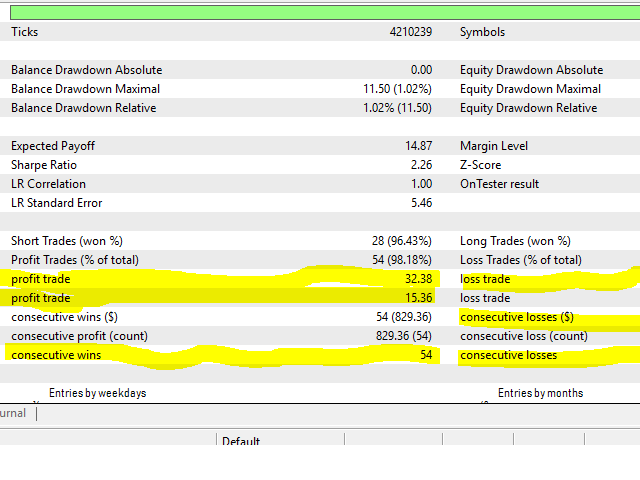Select the LR correlation value 1.00
The width and height of the screenshot is (640, 480).
pyautogui.click(x=421, y=184)
